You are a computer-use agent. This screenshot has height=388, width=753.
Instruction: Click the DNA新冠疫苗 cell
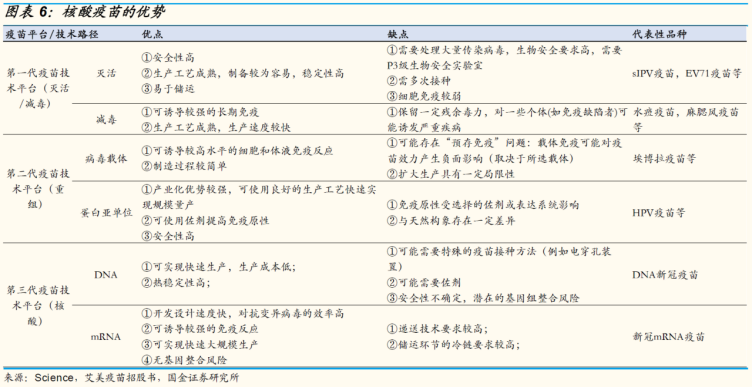pos(665,275)
